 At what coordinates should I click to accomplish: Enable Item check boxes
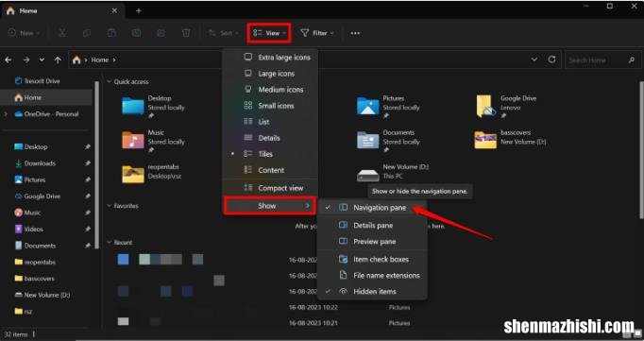pos(373,259)
